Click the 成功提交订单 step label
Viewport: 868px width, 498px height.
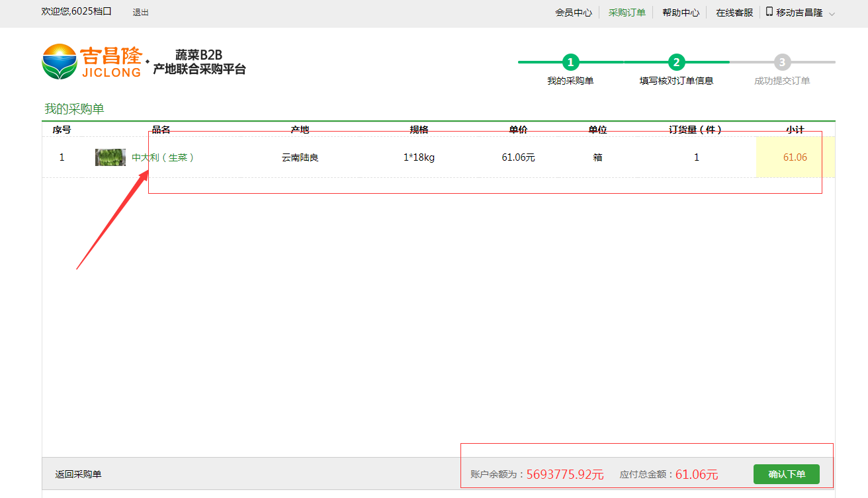[782, 81]
